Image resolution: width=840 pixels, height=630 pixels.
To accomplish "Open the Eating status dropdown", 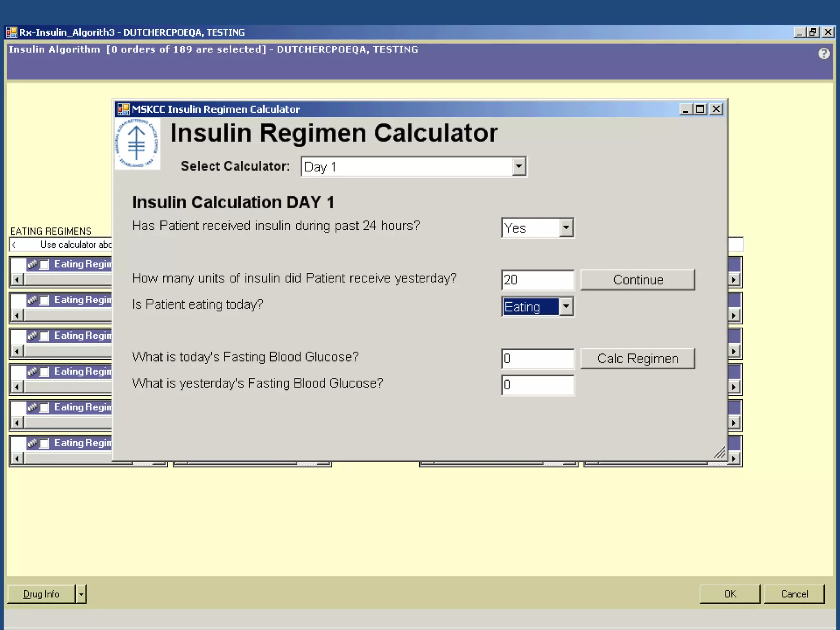I will [566, 306].
